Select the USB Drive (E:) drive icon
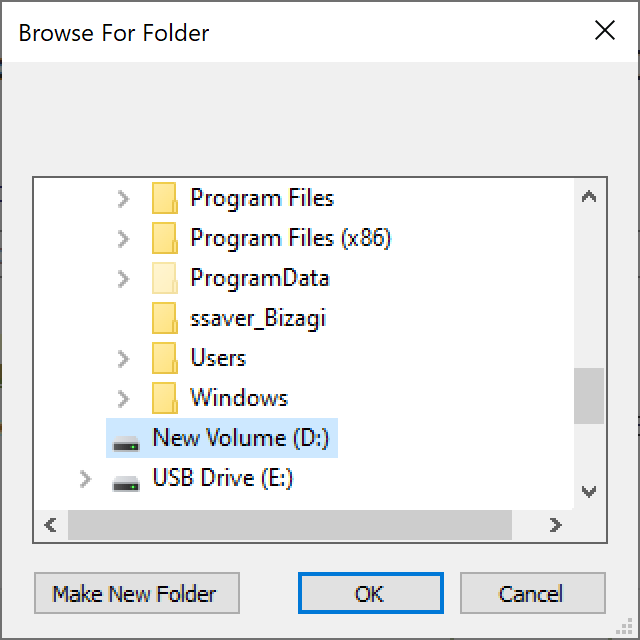 click(126, 484)
